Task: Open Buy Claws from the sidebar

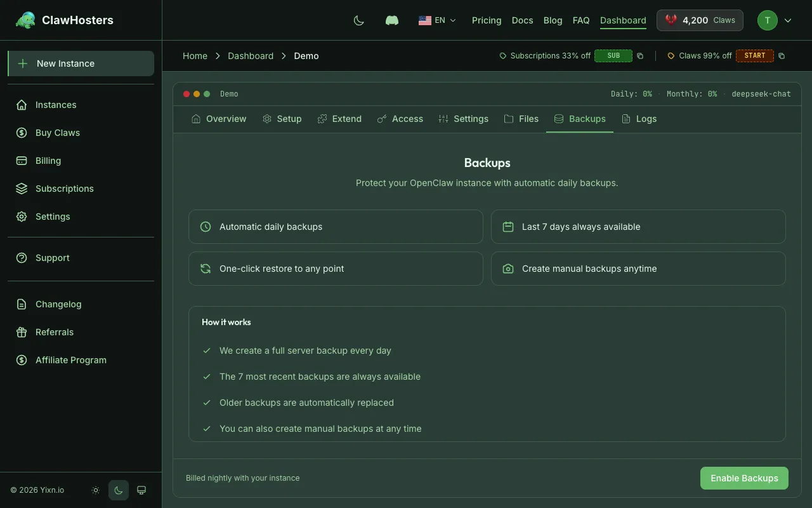Action: [x=57, y=133]
